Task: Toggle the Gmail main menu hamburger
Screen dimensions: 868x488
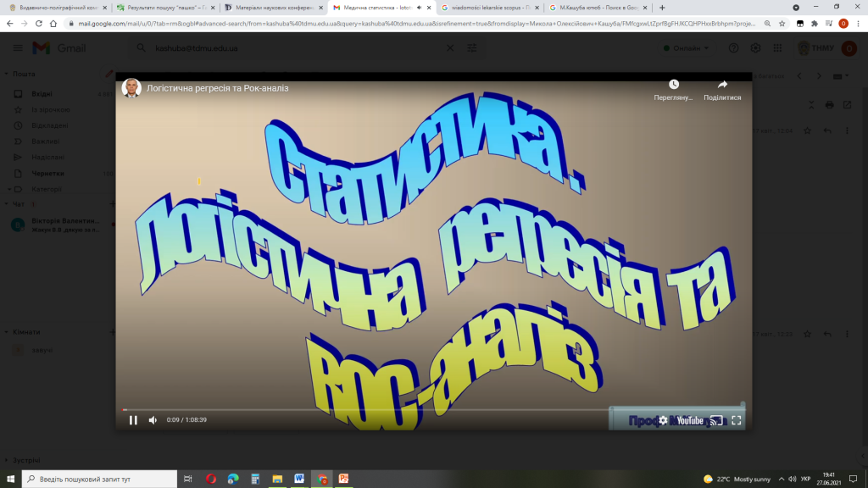Action: pyautogui.click(x=14, y=48)
